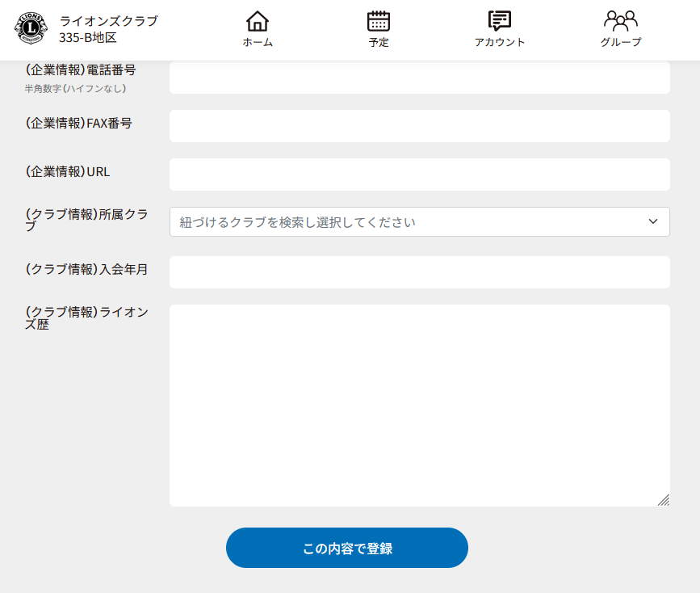
Task: Open the account message icon
Action: click(x=500, y=21)
